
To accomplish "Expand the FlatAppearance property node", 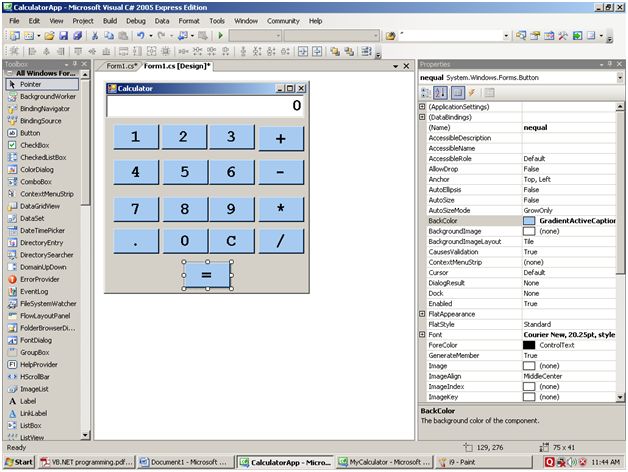I will tap(422, 314).
